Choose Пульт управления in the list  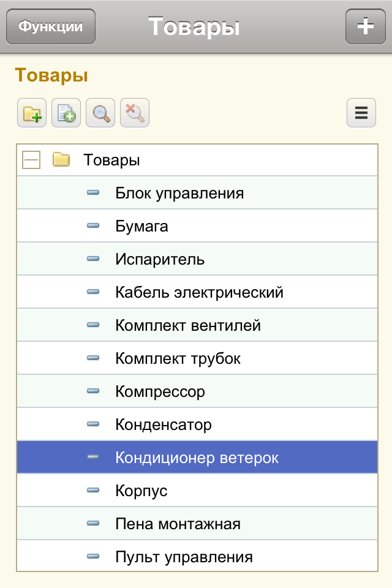[x=197, y=556]
